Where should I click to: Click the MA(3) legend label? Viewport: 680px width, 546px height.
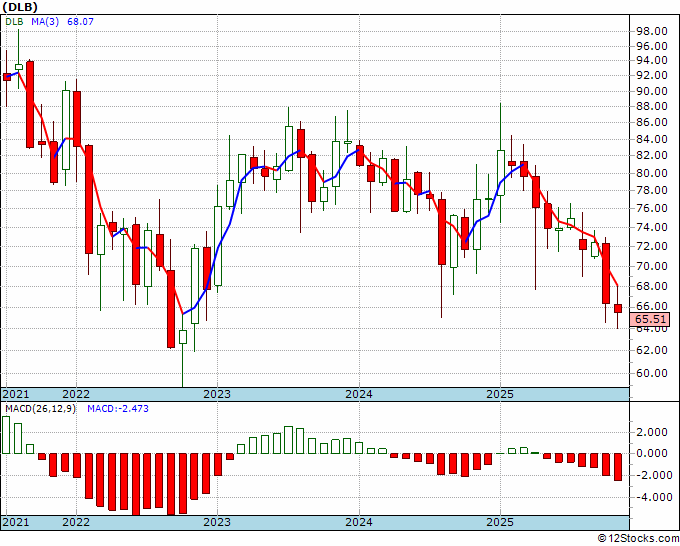click(x=45, y=21)
